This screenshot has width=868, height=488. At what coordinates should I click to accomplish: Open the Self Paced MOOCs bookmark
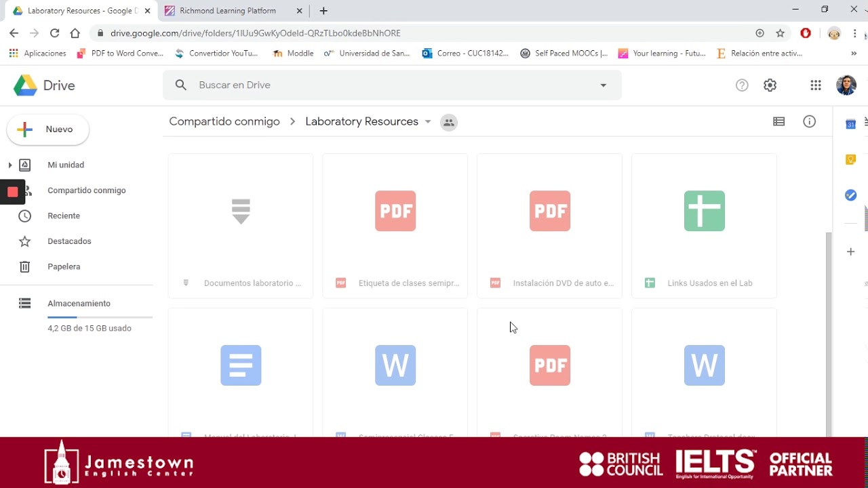pos(564,54)
